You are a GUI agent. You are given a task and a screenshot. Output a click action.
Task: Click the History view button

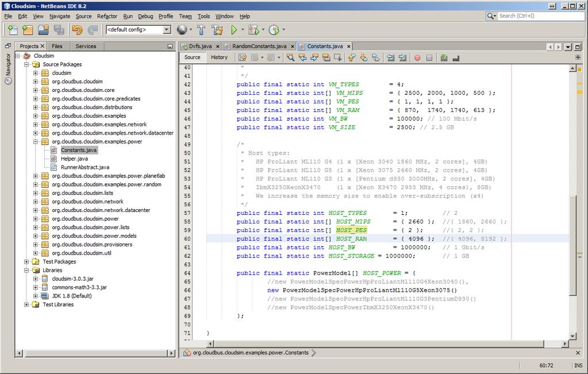coord(220,57)
